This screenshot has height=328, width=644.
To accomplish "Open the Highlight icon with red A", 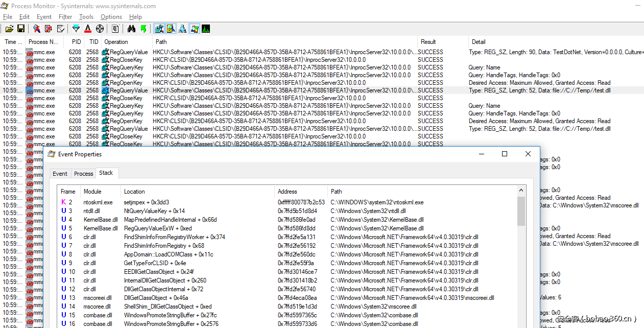I will 88,29.
